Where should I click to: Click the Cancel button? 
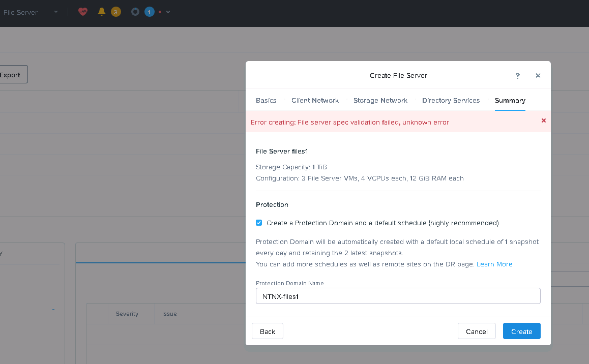click(x=477, y=331)
